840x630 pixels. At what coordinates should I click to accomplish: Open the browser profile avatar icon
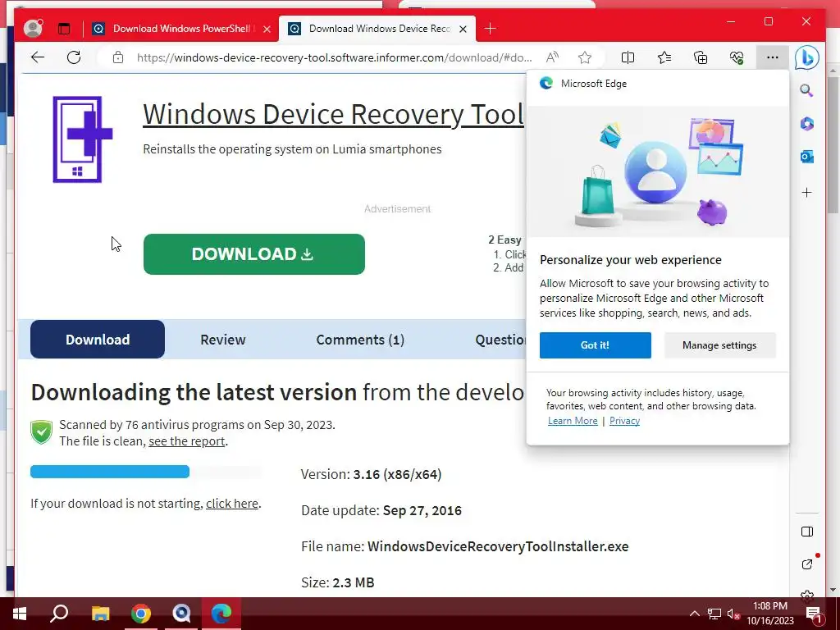(x=33, y=29)
